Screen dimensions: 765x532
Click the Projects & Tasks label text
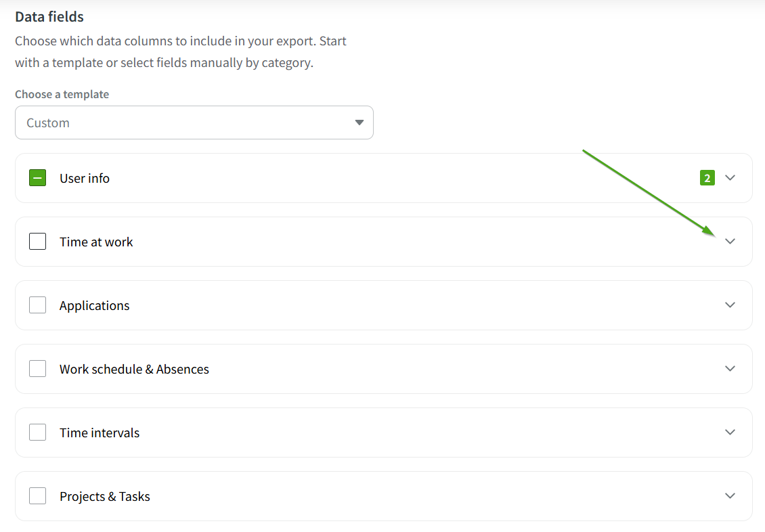tap(104, 495)
